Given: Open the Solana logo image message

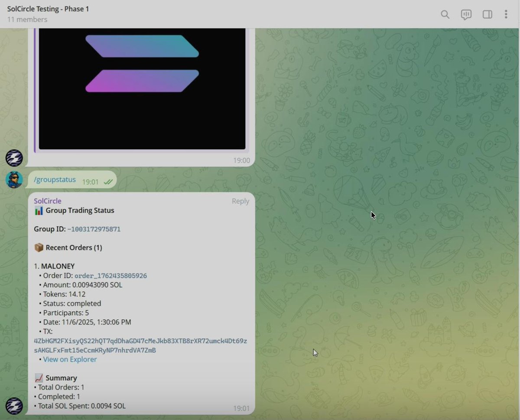Looking at the screenshot, I should pyautogui.click(x=142, y=89).
